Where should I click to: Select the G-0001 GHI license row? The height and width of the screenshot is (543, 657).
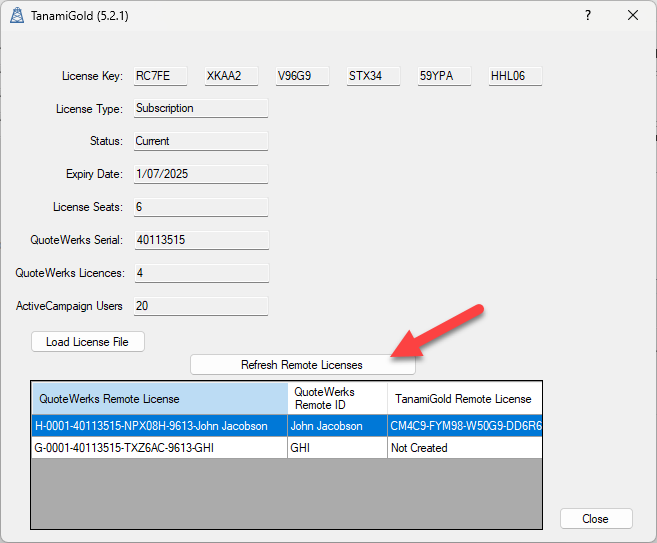point(158,448)
